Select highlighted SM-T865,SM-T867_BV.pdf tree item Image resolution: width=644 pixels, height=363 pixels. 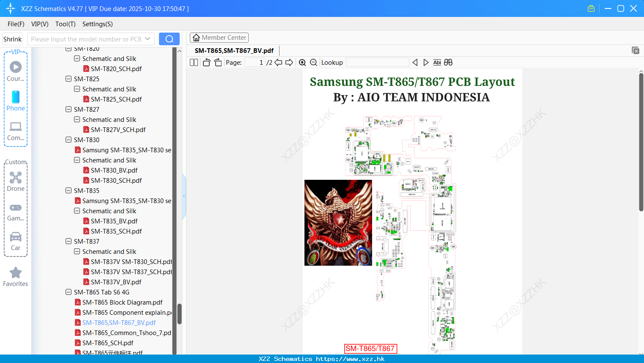click(x=119, y=322)
